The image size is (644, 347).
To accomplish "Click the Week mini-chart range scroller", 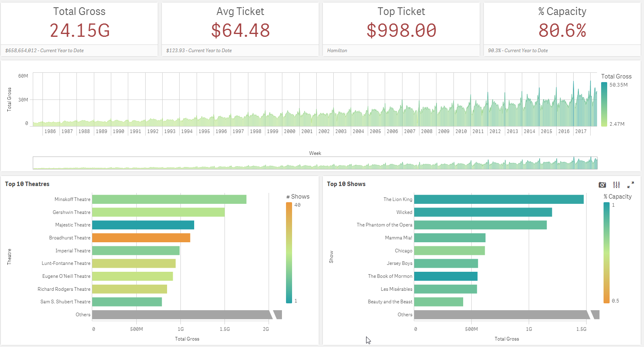I will click(x=315, y=163).
